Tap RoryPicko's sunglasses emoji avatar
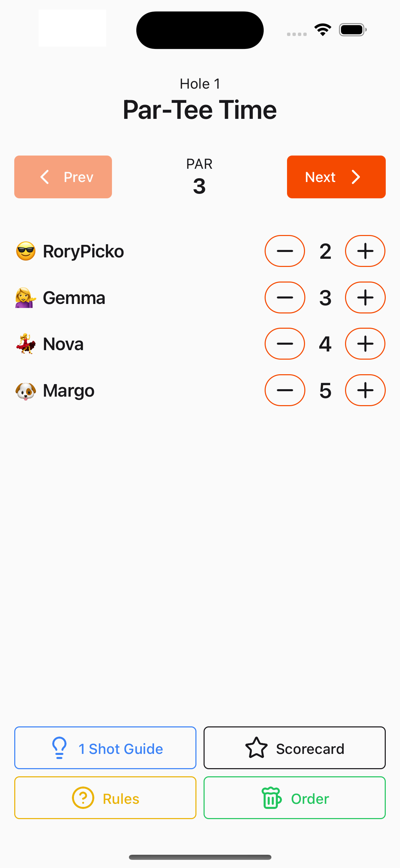400x868 pixels. pyautogui.click(x=26, y=251)
